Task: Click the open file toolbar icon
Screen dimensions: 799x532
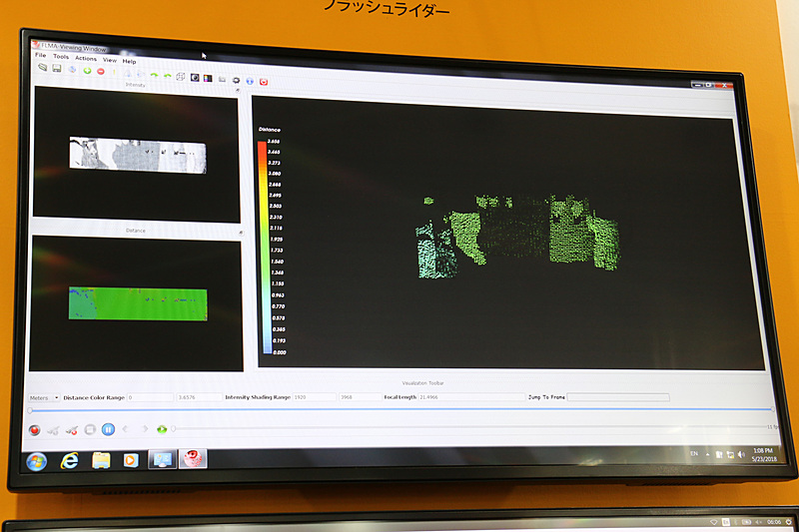Action: 43,67
